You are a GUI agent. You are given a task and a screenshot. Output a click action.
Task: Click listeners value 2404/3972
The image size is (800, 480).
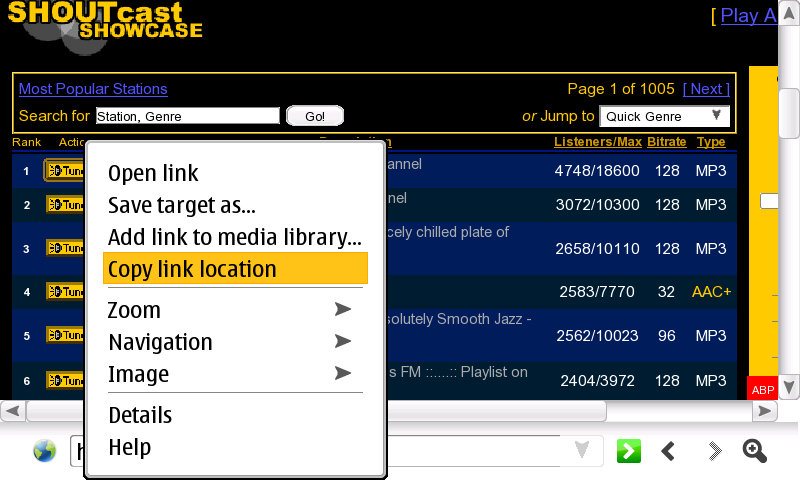597,381
